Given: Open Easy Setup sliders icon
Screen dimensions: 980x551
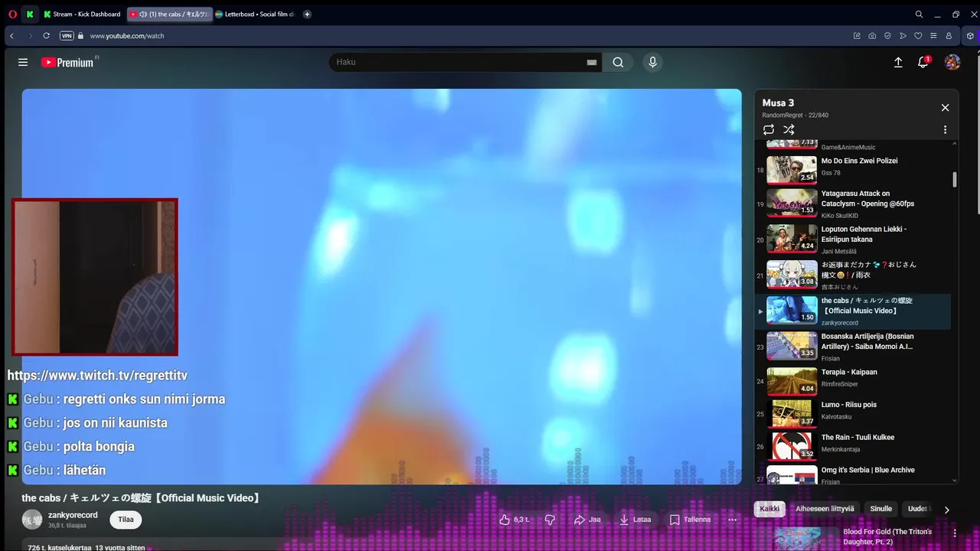Looking at the screenshot, I should click(x=933, y=36).
